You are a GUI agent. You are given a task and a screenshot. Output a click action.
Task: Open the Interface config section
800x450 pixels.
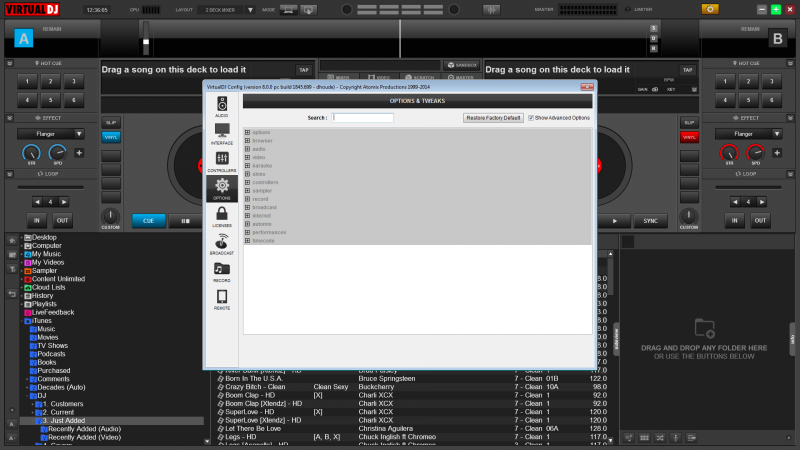click(221, 134)
